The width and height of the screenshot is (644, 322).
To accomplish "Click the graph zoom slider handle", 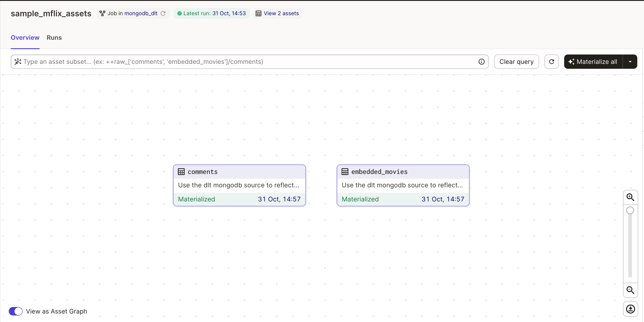I will tap(630, 210).
